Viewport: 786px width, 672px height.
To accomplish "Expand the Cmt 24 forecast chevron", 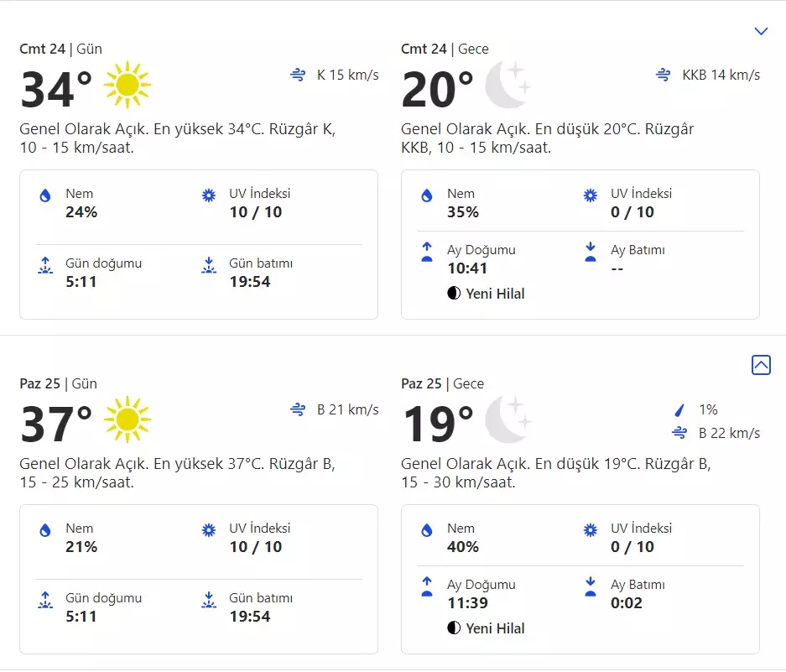I will click(761, 32).
